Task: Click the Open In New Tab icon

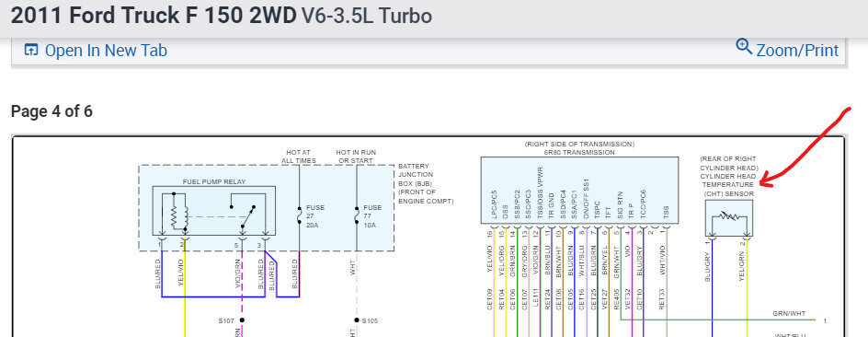Action: [x=31, y=51]
